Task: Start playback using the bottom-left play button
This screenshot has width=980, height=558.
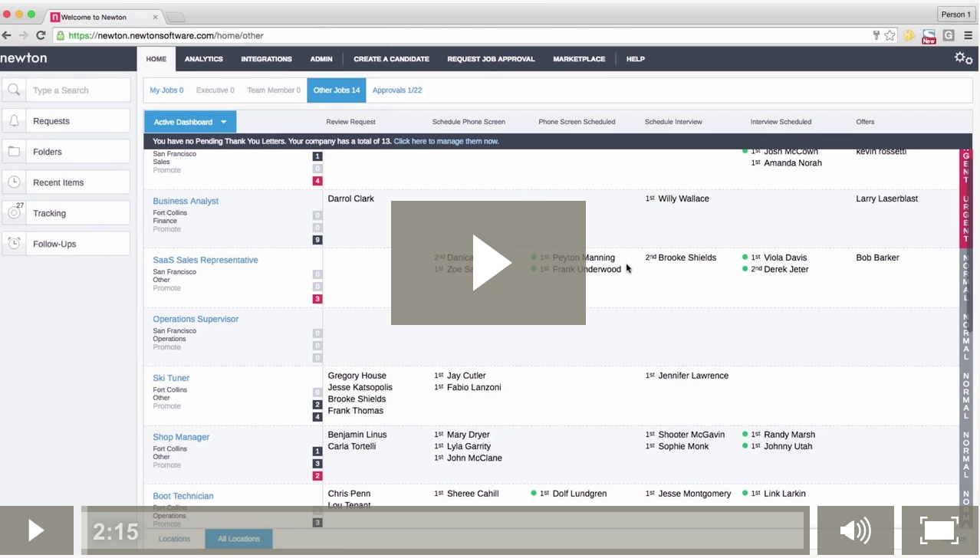Action: (37, 530)
